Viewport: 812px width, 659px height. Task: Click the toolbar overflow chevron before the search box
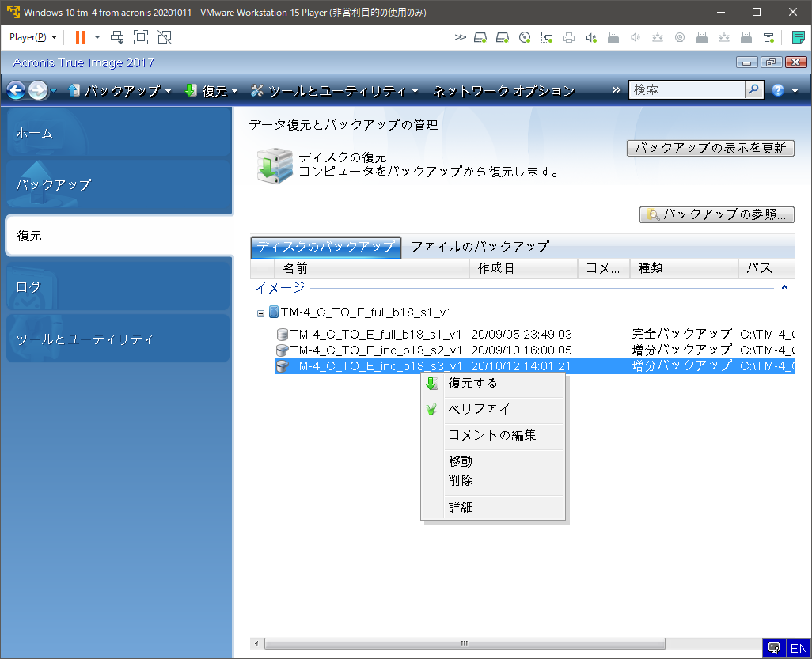pos(617,89)
